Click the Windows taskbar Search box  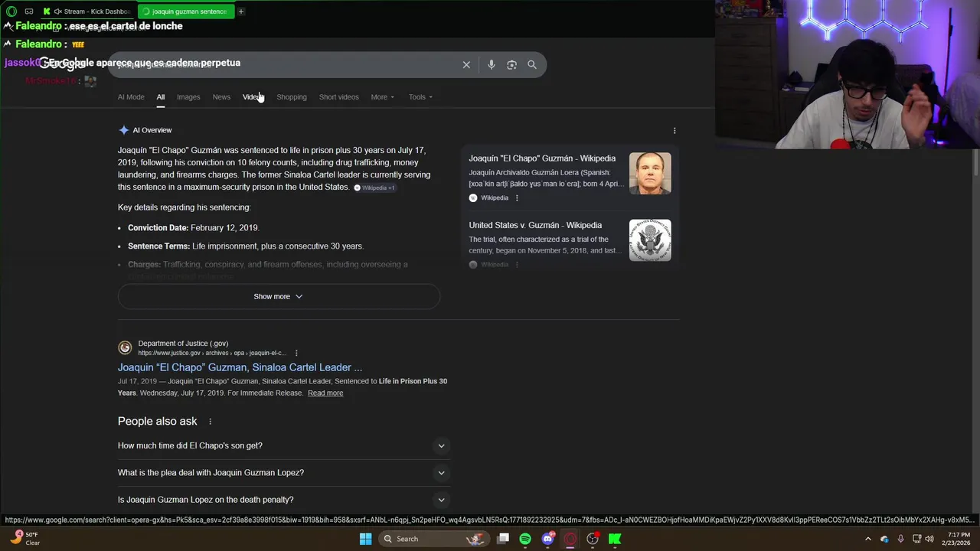click(435, 539)
